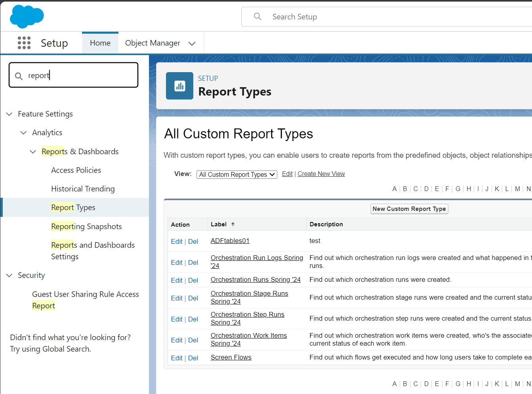Filter by letter L in bottom alphabet bar
This screenshot has height=394, width=532.
[x=507, y=384]
